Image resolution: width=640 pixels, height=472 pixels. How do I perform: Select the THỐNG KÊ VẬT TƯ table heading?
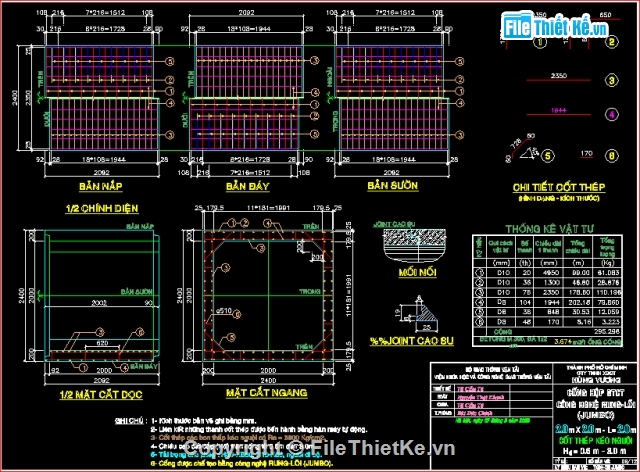pyautogui.click(x=549, y=229)
